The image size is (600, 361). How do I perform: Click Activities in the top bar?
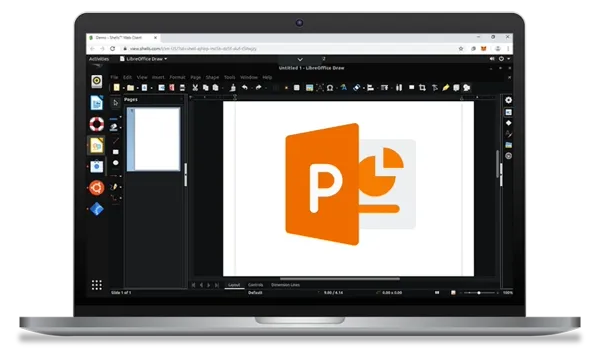[x=99, y=59]
